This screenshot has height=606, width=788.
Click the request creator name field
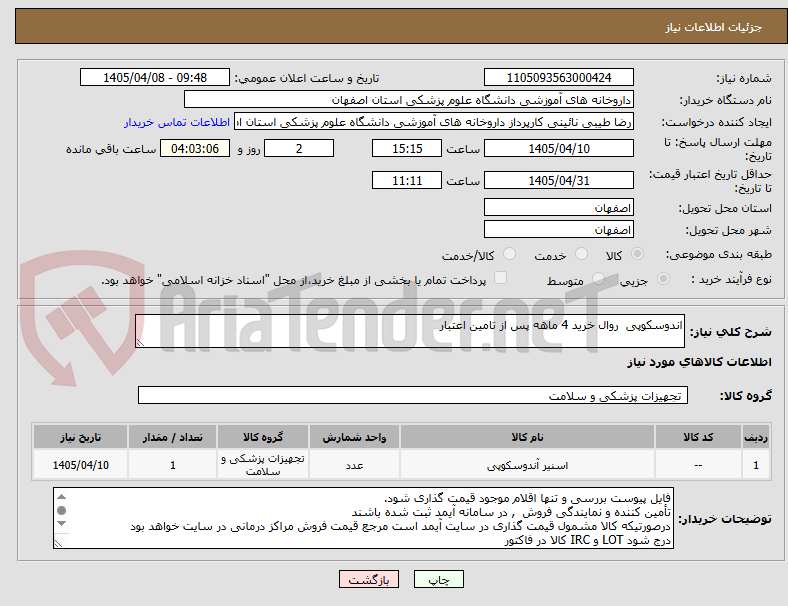[x=433, y=122]
